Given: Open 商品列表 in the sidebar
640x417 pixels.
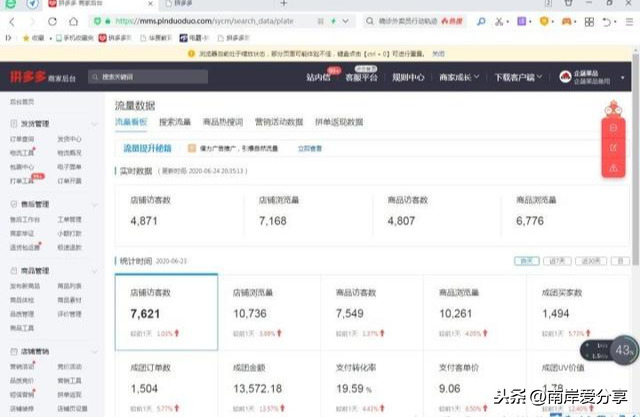Looking at the screenshot, I should [x=69, y=286].
